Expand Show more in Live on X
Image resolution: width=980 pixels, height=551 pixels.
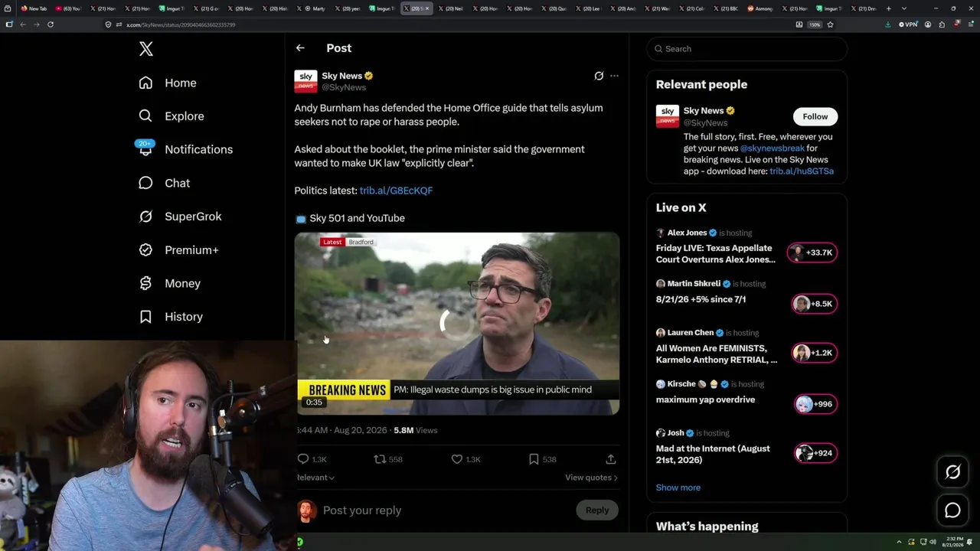tap(678, 487)
